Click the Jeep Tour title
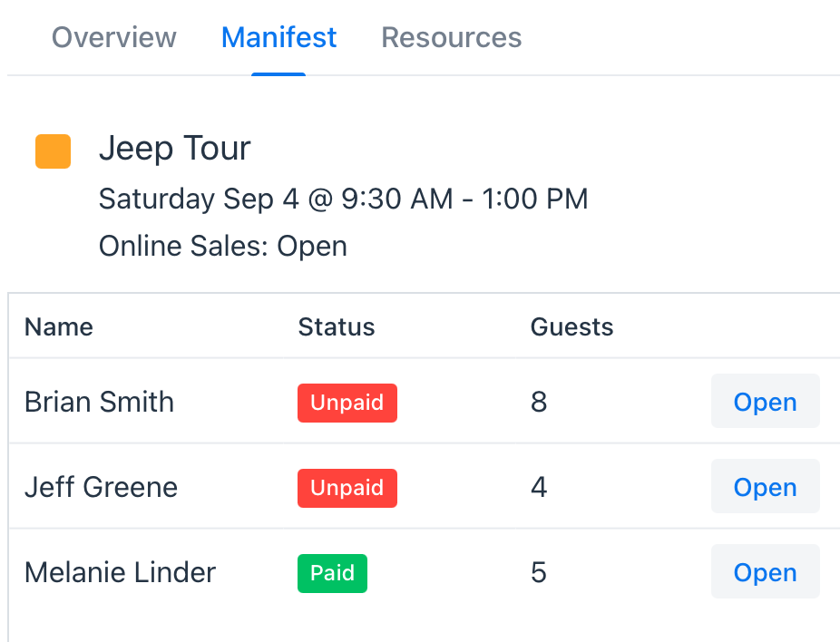 [175, 148]
